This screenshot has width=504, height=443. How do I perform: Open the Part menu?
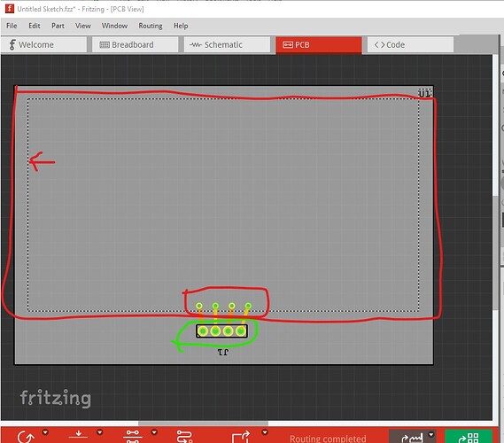click(x=58, y=26)
